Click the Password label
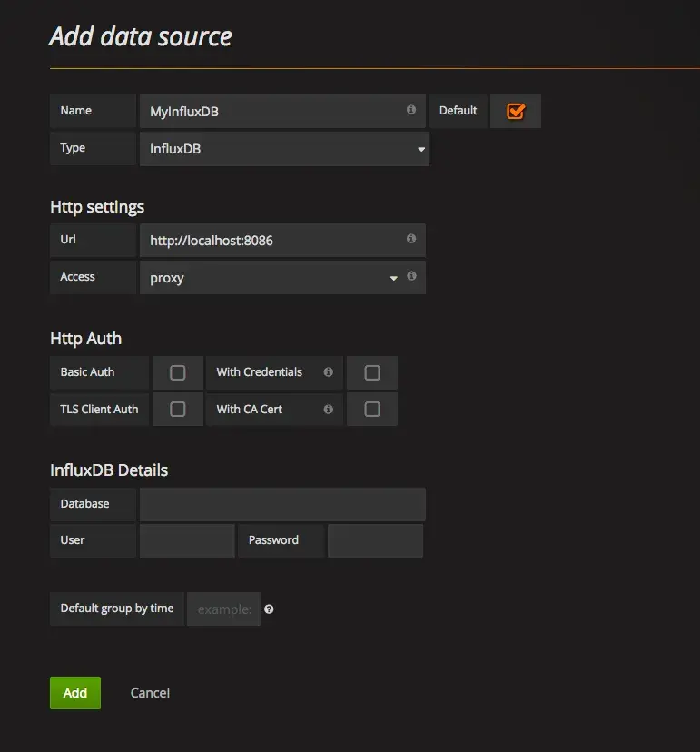The height and width of the screenshot is (752, 700). [x=273, y=540]
